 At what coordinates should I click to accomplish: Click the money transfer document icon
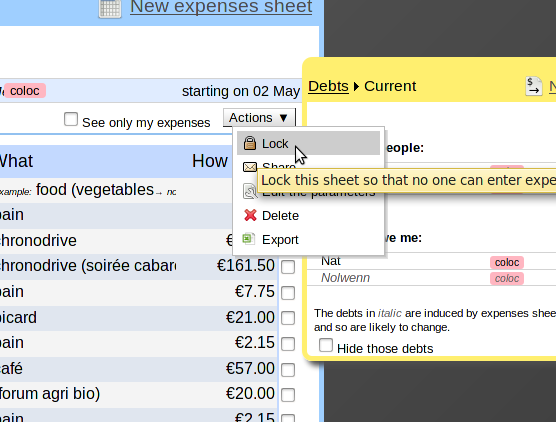tap(534, 86)
